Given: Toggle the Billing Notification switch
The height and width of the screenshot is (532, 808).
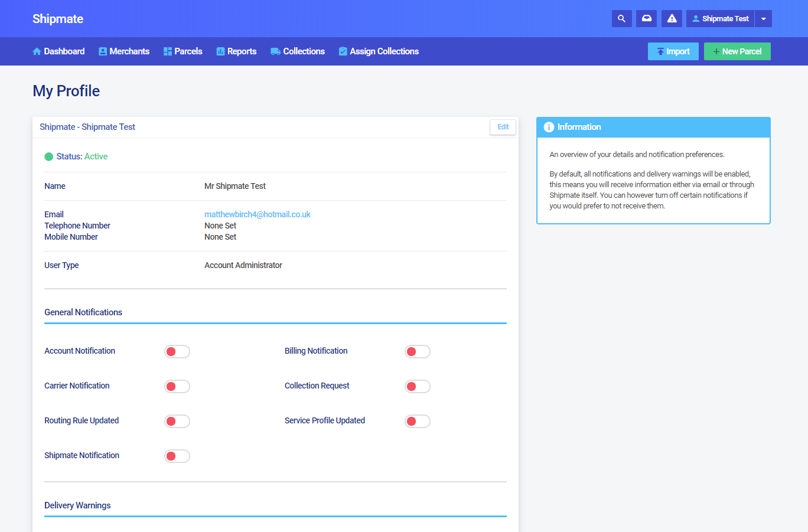Looking at the screenshot, I should coord(418,352).
